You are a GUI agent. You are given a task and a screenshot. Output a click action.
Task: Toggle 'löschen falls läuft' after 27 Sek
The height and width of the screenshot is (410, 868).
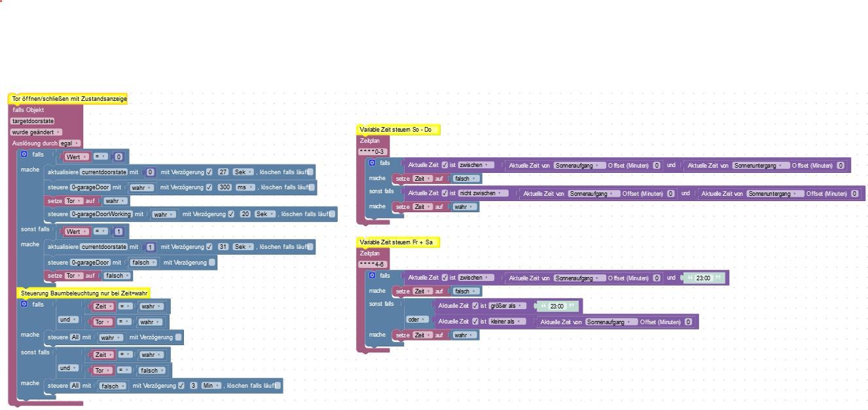[x=310, y=172]
